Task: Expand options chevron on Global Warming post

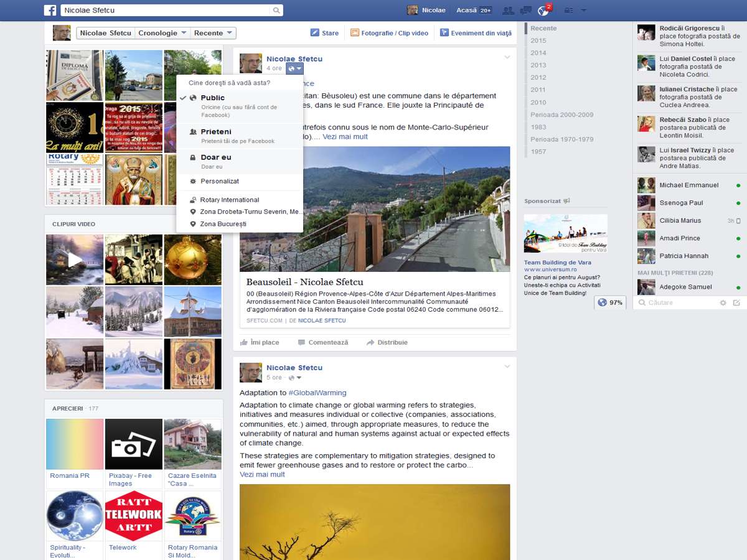Action: (x=507, y=366)
